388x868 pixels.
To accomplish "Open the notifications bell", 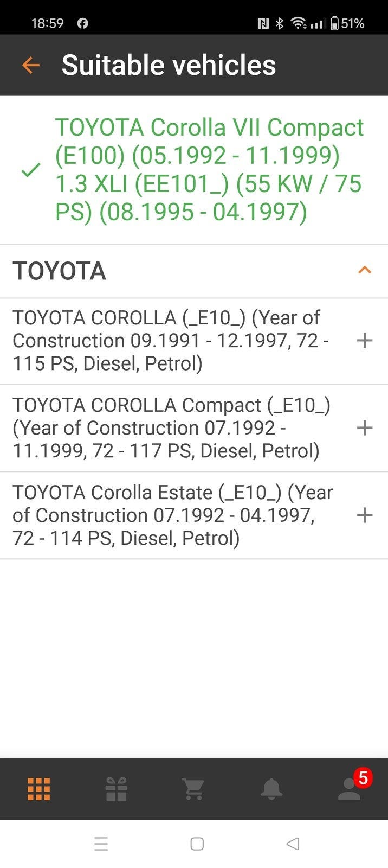I will (x=271, y=789).
